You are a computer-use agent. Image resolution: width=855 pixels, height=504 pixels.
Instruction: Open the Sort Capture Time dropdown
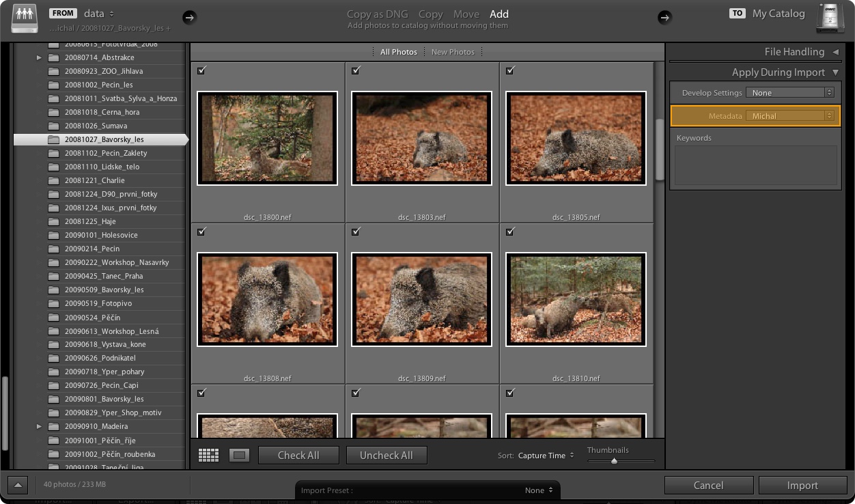point(546,456)
